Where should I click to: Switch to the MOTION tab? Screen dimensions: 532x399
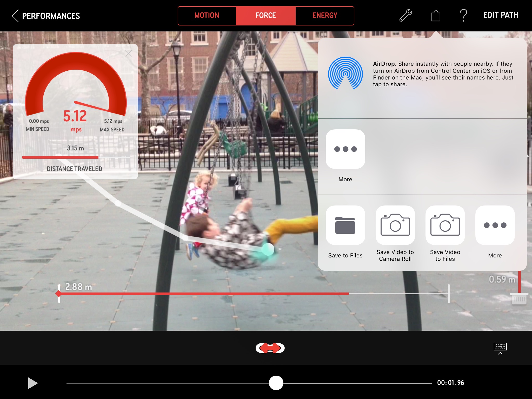207,16
